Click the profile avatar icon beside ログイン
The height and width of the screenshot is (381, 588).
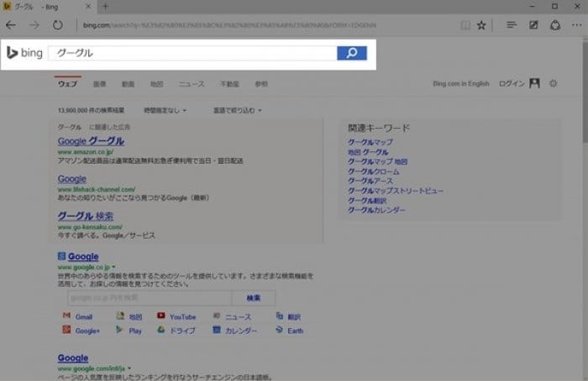(x=534, y=83)
